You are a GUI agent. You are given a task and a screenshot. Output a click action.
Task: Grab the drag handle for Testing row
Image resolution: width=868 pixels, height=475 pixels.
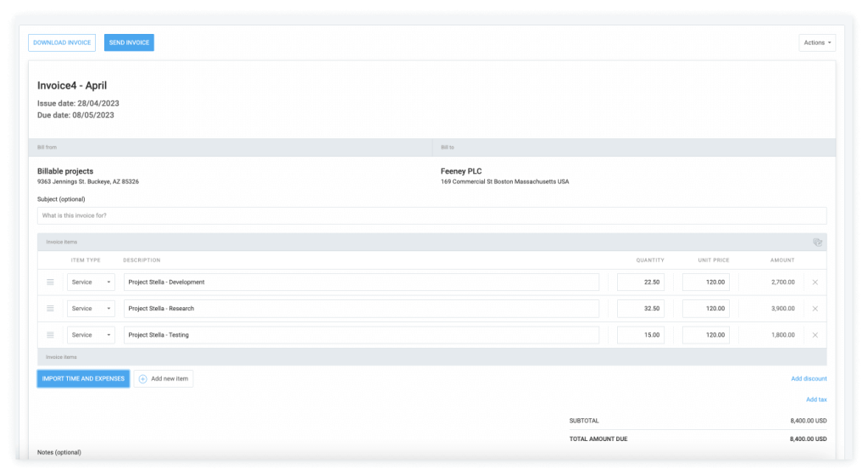click(50, 335)
